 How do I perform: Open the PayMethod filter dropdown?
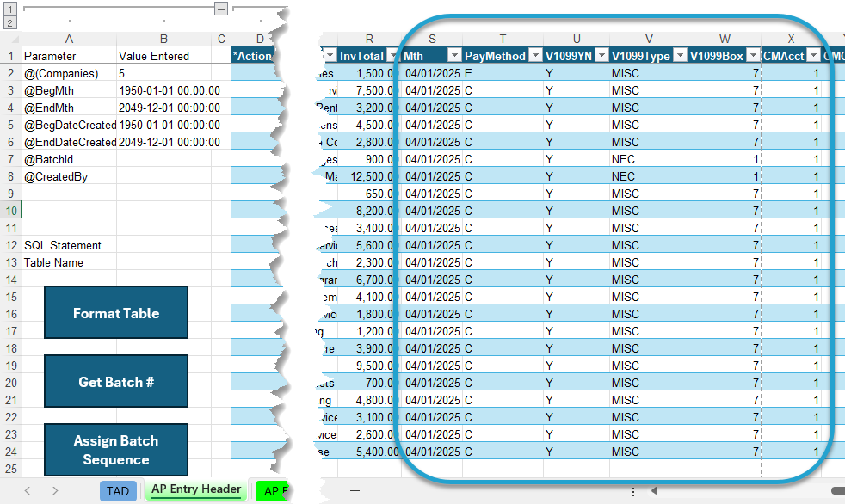[x=536, y=56]
